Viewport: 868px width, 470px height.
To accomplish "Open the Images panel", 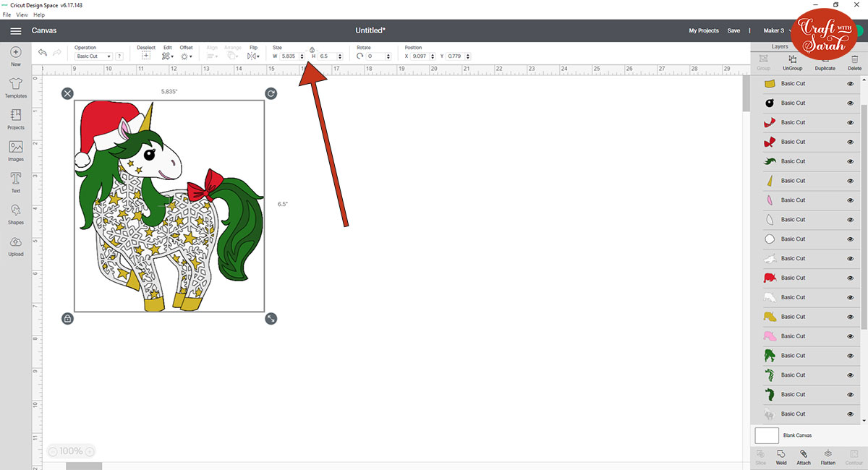I will coord(15,148).
